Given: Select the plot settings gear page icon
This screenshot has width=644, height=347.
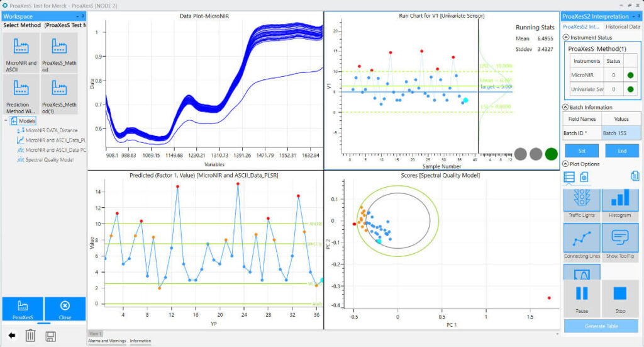Looking at the screenshot, I should (x=584, y=177).
